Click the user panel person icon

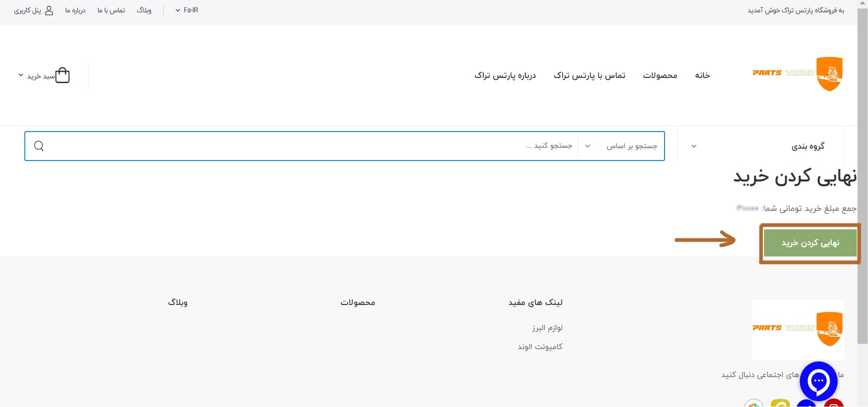pyautogui.click(x=49, y=10)
